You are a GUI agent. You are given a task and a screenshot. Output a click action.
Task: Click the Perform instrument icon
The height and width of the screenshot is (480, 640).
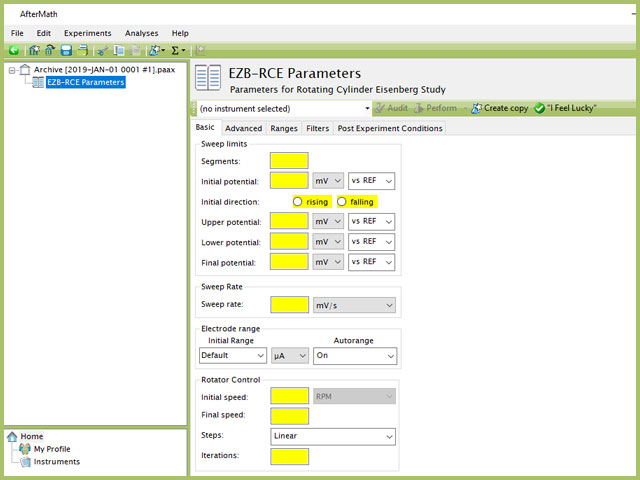pyautogui.click(x=419, y=108)
